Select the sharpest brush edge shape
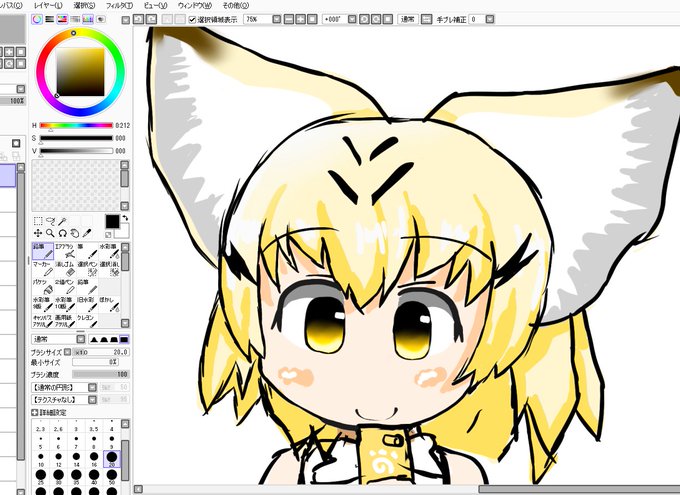Screen dimensions: 680x495 pyautogui.click(x=94, y=339)
